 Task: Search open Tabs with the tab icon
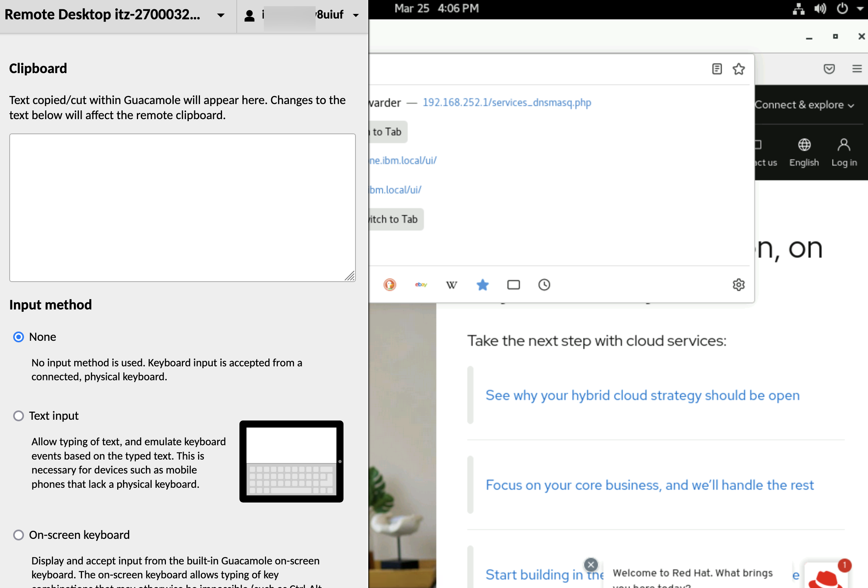tap(513, 285)
